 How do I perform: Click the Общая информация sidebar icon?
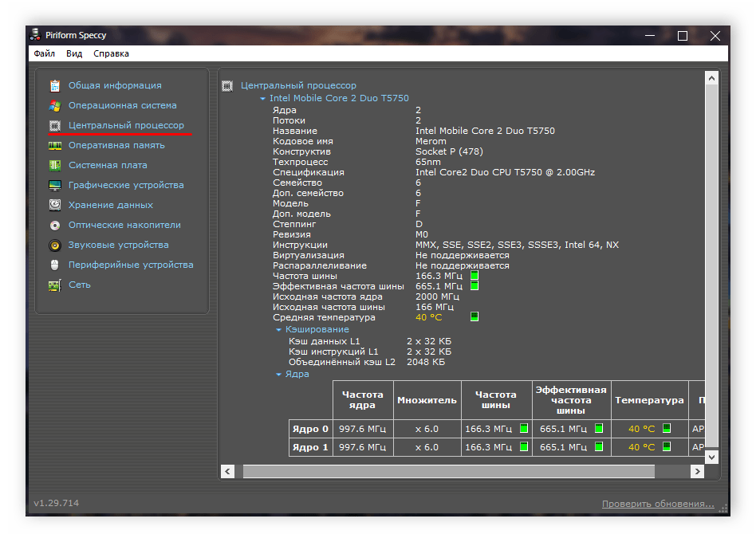click(55, 86)
